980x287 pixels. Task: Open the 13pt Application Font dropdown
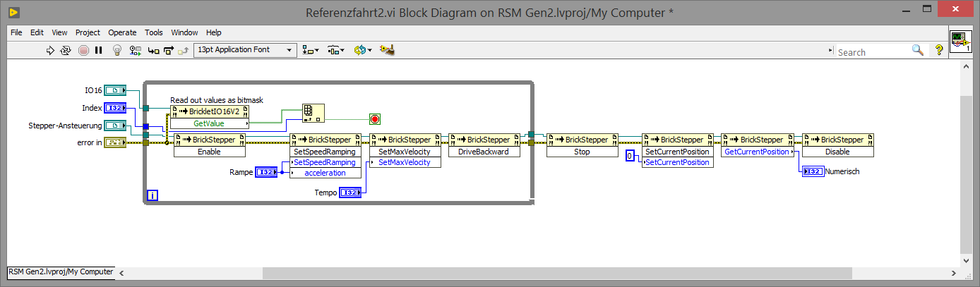246,50
